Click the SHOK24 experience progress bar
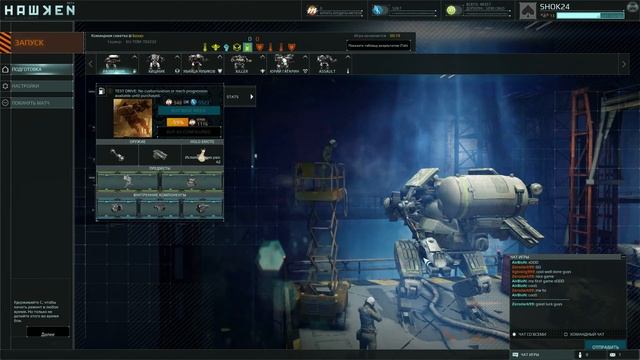 [590, 16]
